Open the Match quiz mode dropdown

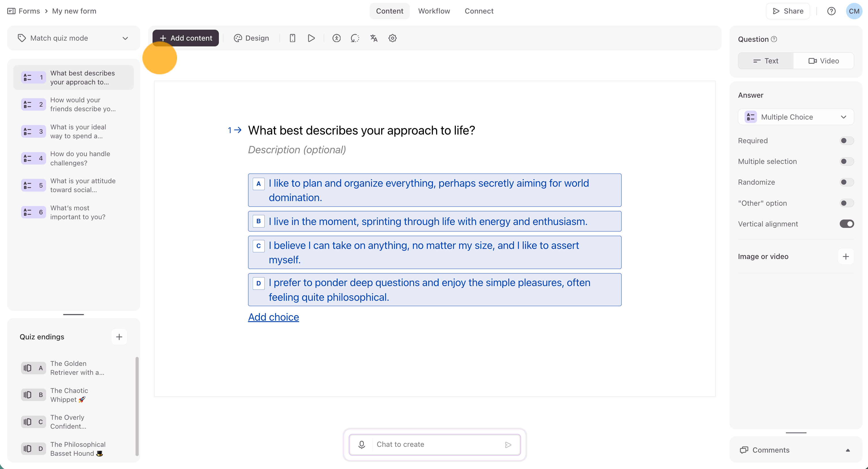pos(74,38)
